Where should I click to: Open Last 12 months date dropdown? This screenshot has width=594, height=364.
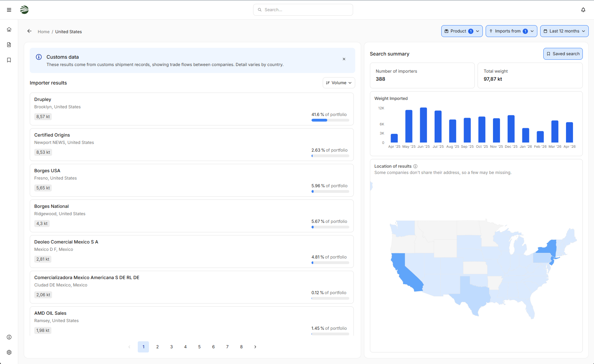[564, 31]
